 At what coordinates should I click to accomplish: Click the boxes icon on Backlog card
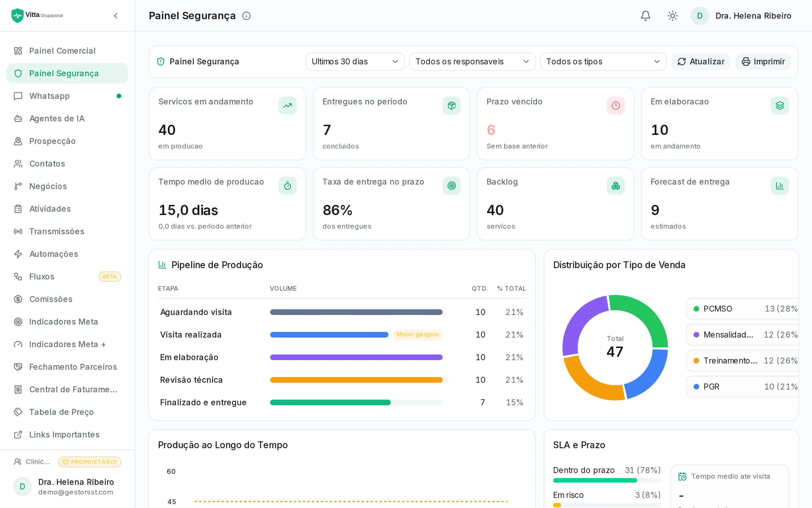point(615,186)
